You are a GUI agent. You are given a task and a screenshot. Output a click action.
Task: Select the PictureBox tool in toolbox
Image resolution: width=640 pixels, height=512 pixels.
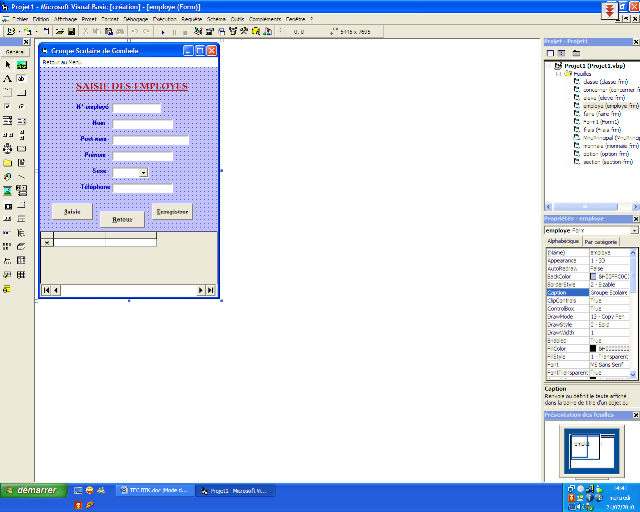[21, 64]
